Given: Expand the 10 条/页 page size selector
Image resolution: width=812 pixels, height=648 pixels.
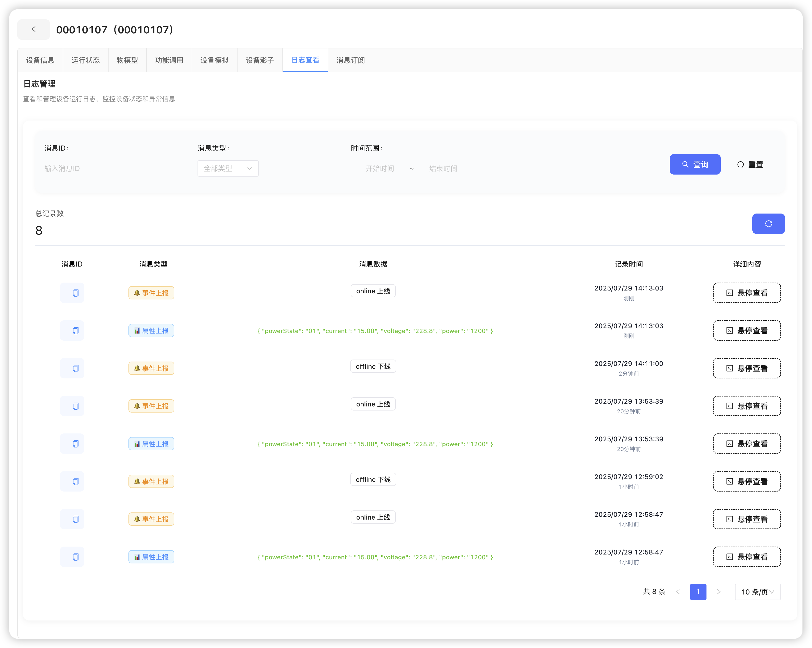Looking at the screenshot, I should (757, 591).
